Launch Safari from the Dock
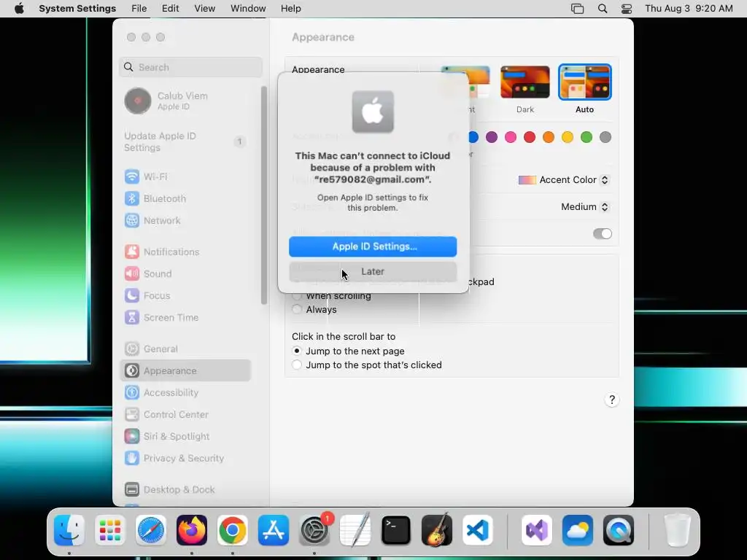This screenshot has width=747, height=560. pos(151,530)
